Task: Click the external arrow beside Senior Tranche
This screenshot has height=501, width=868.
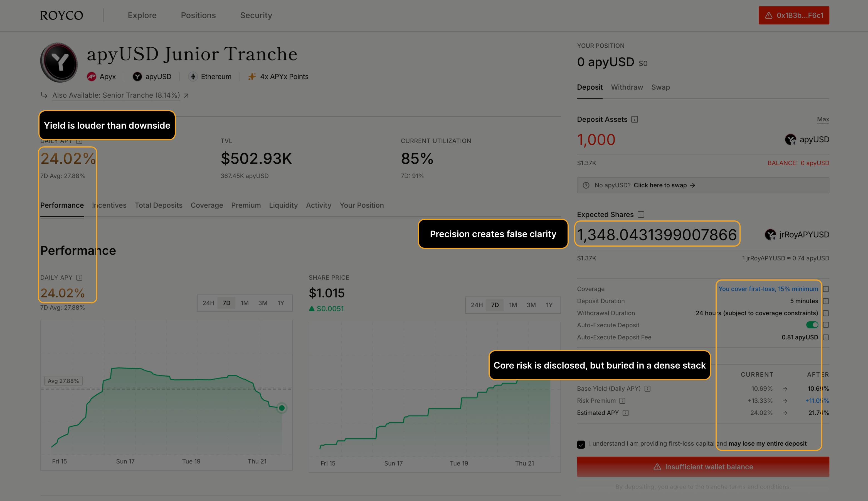Action: point(186,96)
